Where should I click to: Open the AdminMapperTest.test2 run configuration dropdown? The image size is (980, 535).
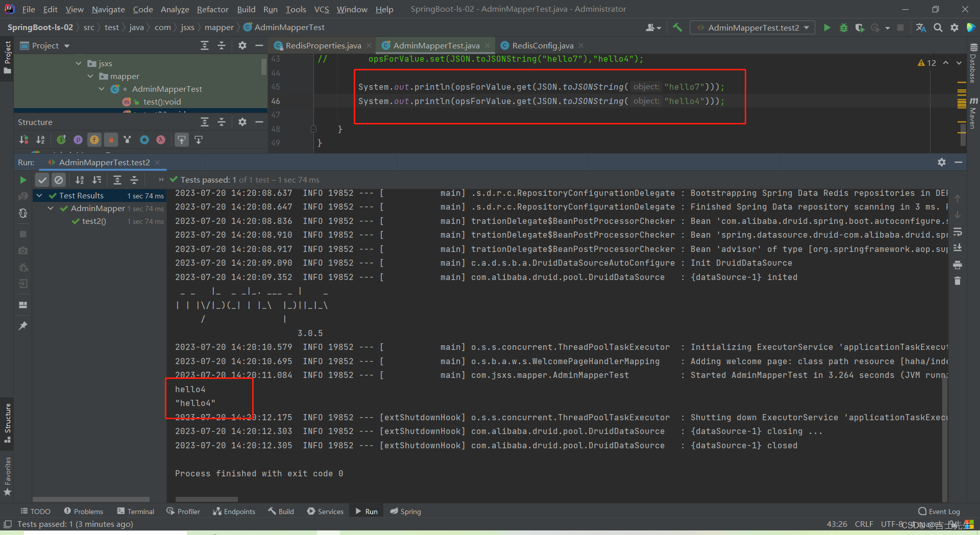[752, 28]
